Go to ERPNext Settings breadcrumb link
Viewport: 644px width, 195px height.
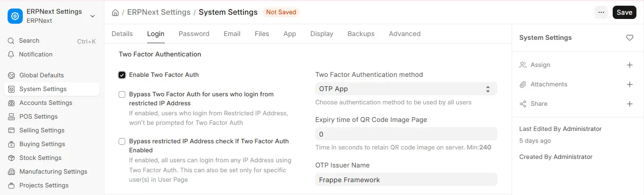point(159,12)
